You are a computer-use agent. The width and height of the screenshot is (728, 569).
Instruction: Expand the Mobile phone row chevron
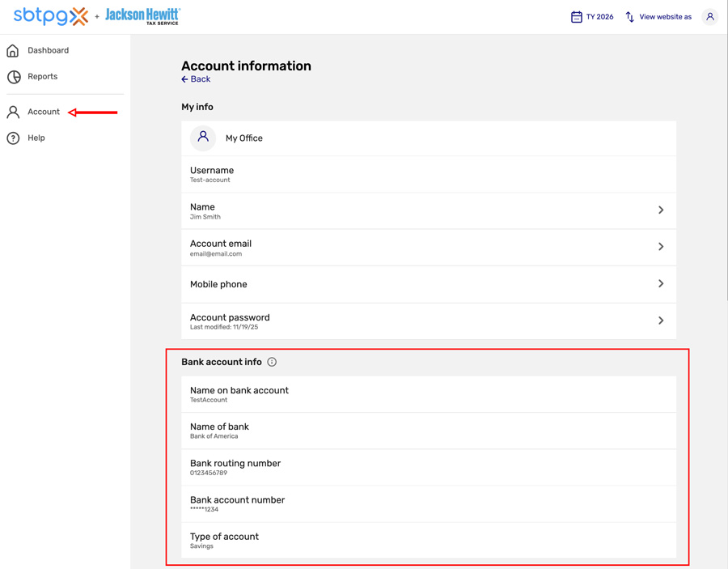click(661, 284)
